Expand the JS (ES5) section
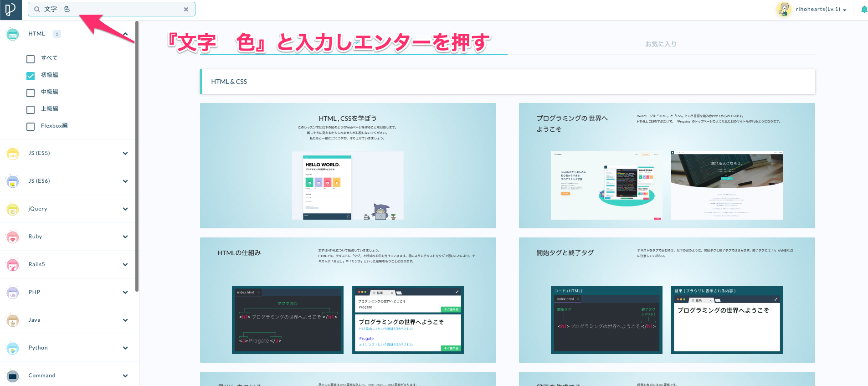868x386 pixels. tap(125, 154)
